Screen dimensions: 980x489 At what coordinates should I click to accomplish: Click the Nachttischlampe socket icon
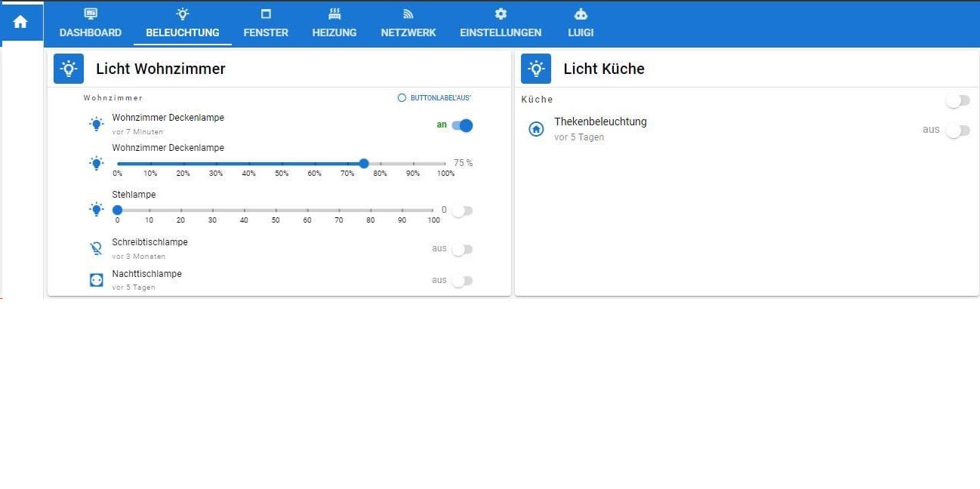pos(96,280)
